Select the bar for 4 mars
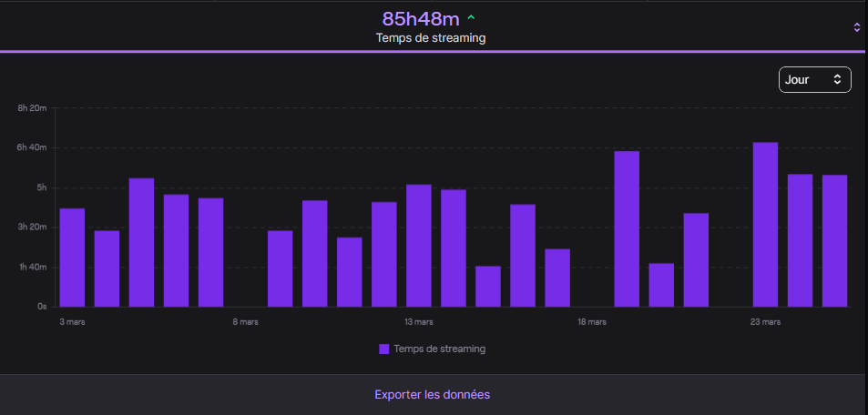The width and height of the screenshot is (868, 415). point(107,268)
